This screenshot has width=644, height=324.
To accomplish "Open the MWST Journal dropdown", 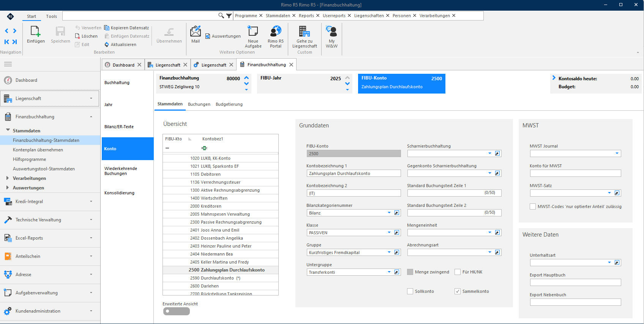I will (x=617, y=154).
